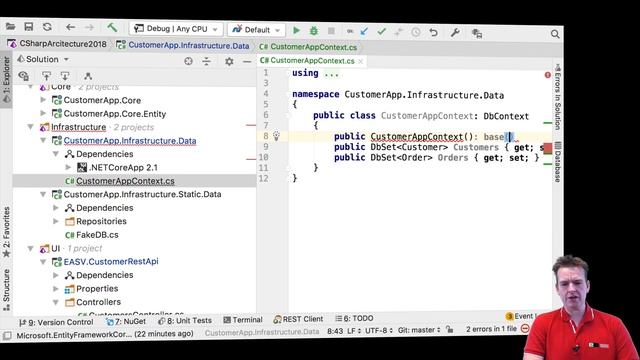Open the 9: Version Control tab

(56, 322)
